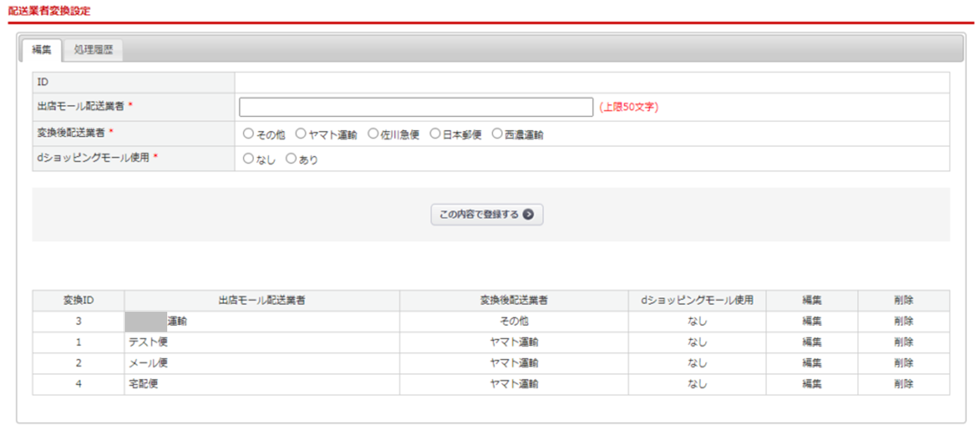Click the 出店モール配送業者 table column header
Screen dimensions: 980x430
(262, 300)
